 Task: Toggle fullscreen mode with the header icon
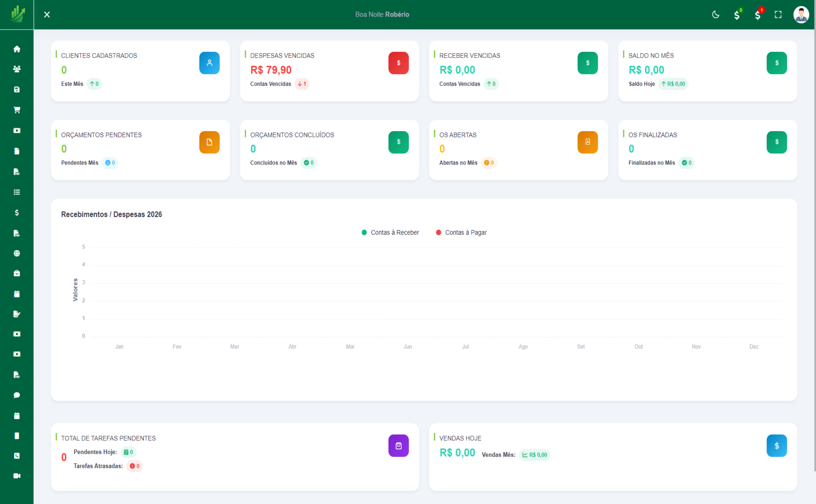tap(778, 15)
